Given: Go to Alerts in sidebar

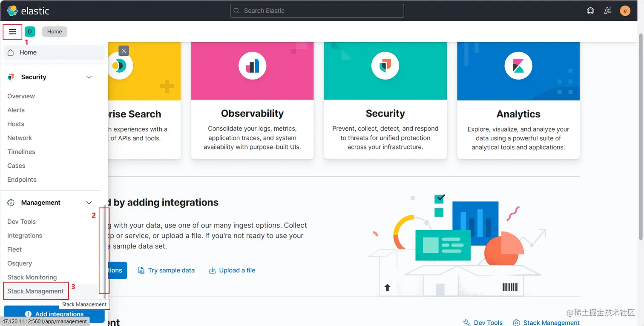Looking at the screenshot, I should click(x=16, y=110).
